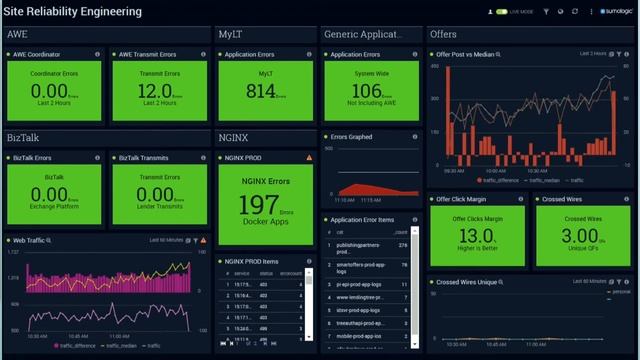The width and height of the screenshot is (640, 360).
Task: Click the Site Reliability Engineering dashboard title
Action: click(73, 11)
